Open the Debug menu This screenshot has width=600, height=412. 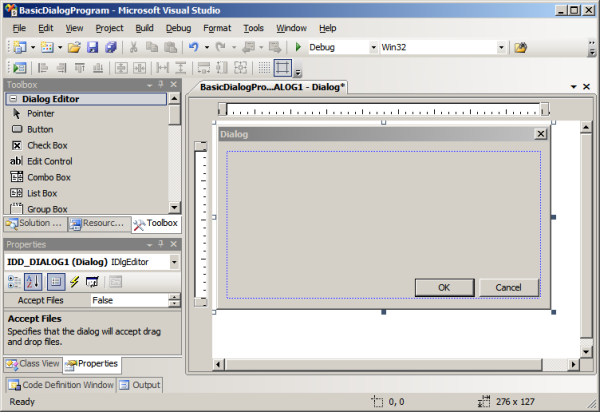[x=178, y=28]
